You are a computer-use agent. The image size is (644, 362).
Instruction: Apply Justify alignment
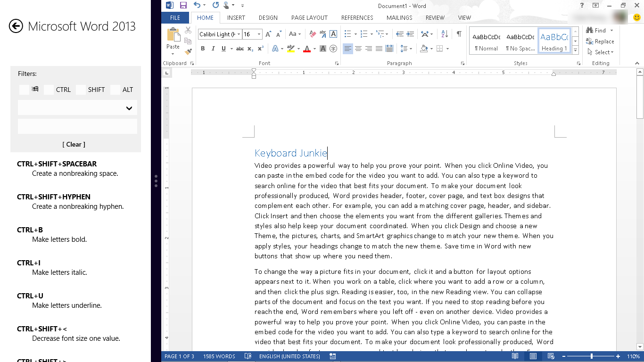(x=379, y=49)
